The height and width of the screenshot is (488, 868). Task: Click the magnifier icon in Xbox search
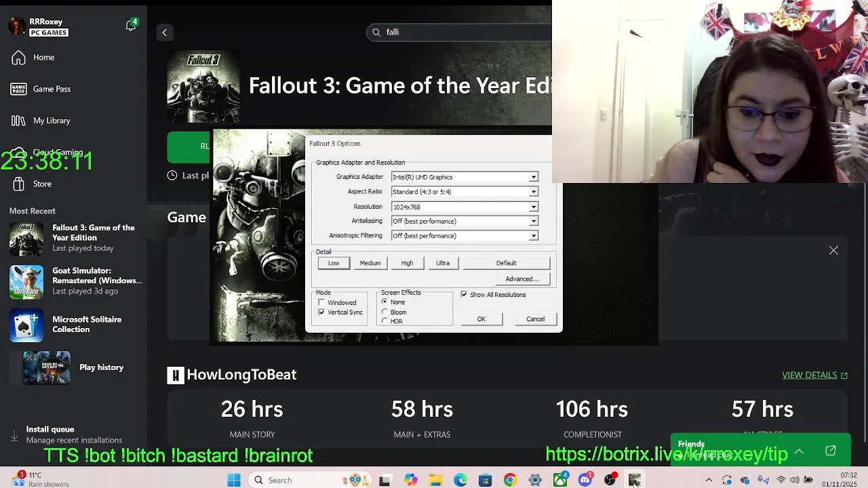376,32
